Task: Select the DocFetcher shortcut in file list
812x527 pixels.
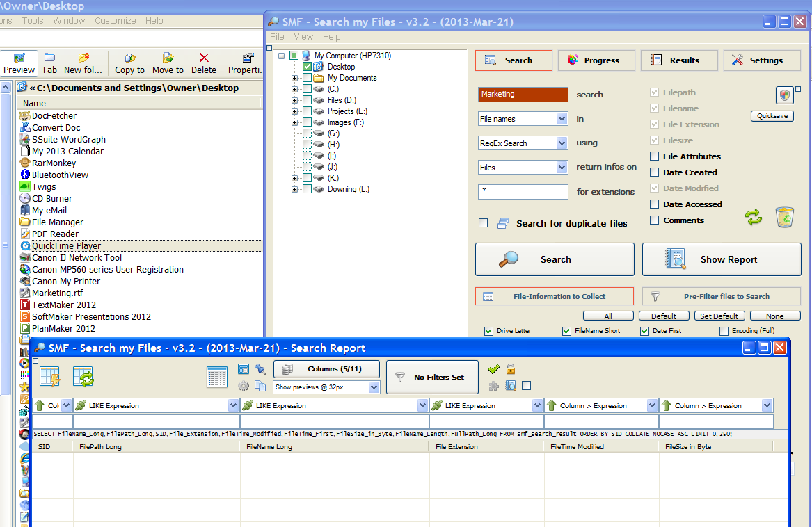Action: click(x=54, y=116)
